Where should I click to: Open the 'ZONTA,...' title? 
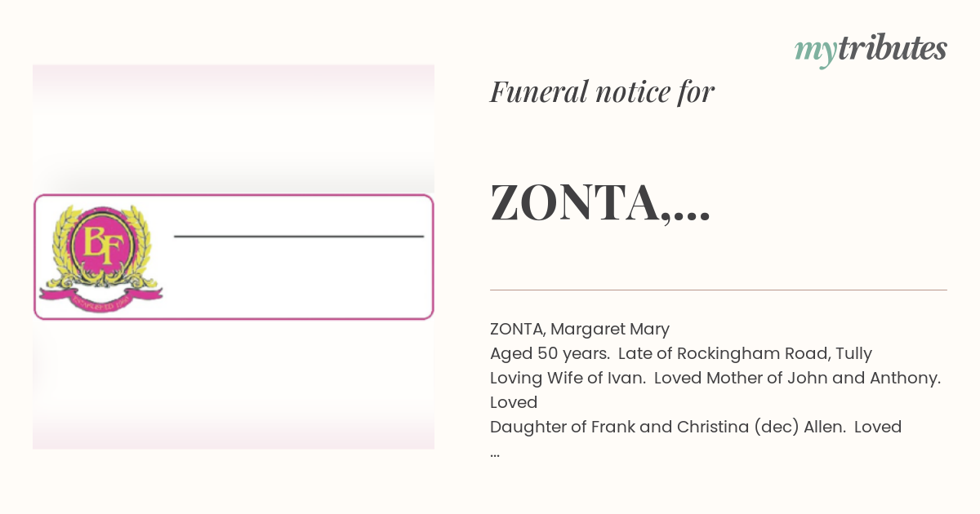600,204
